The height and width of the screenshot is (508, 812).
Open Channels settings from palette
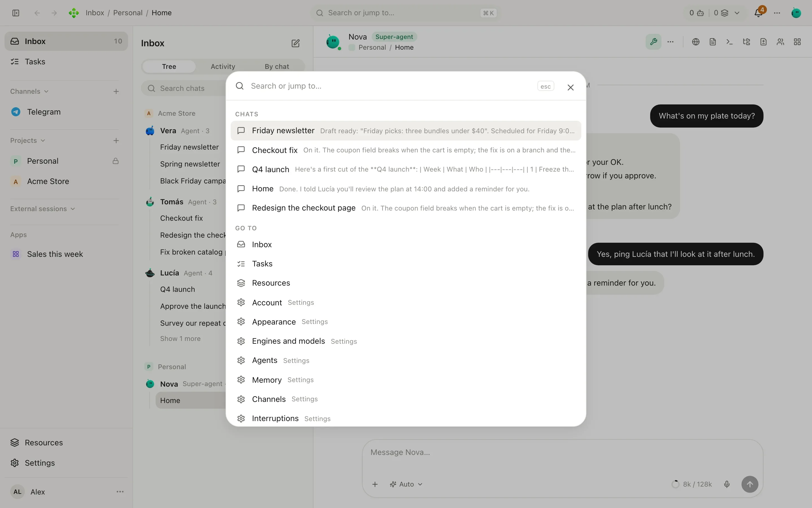pyautogui.click(x=406, y=399)
